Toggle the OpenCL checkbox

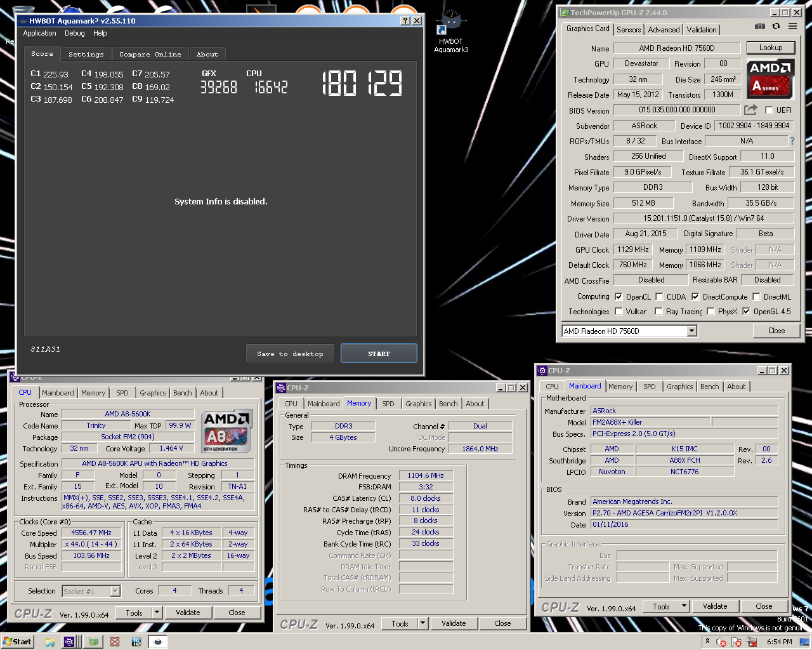coord(619,296)
